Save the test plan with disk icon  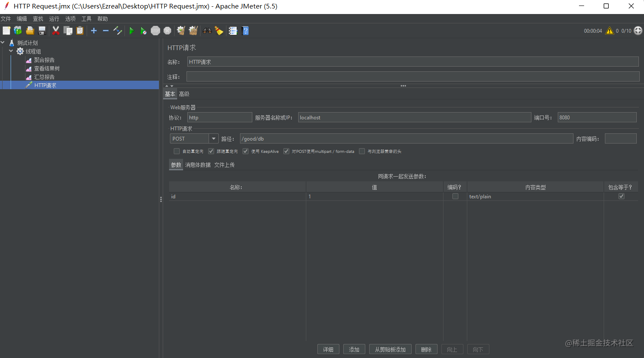pyautogui.click(x=41, y=31)
